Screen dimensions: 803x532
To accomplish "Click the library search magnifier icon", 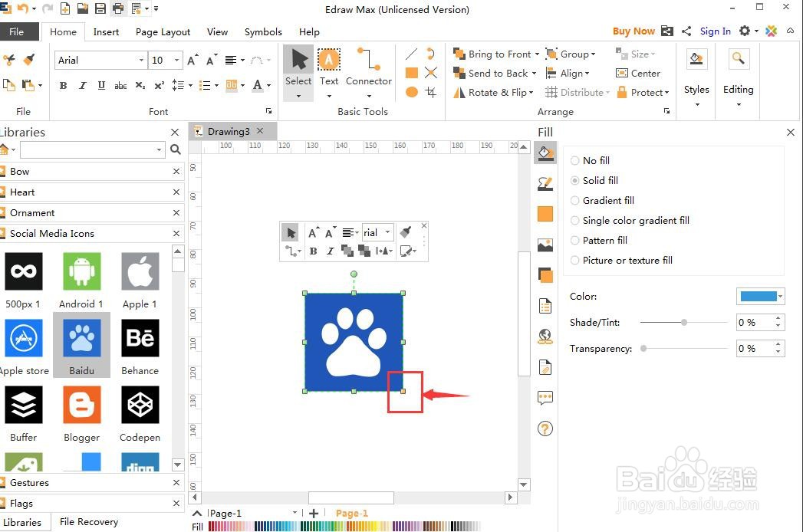I will (x=175, y=149).
